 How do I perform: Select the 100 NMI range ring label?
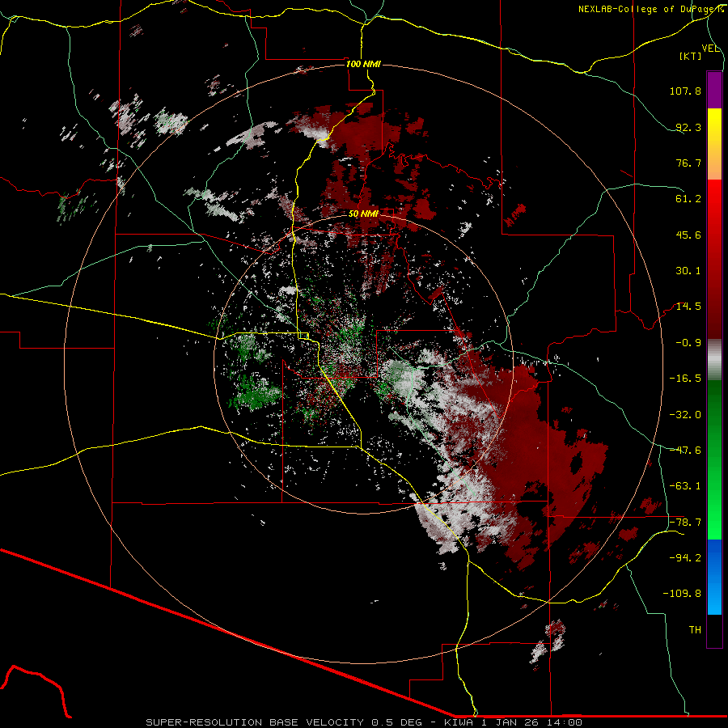point(363,64)
